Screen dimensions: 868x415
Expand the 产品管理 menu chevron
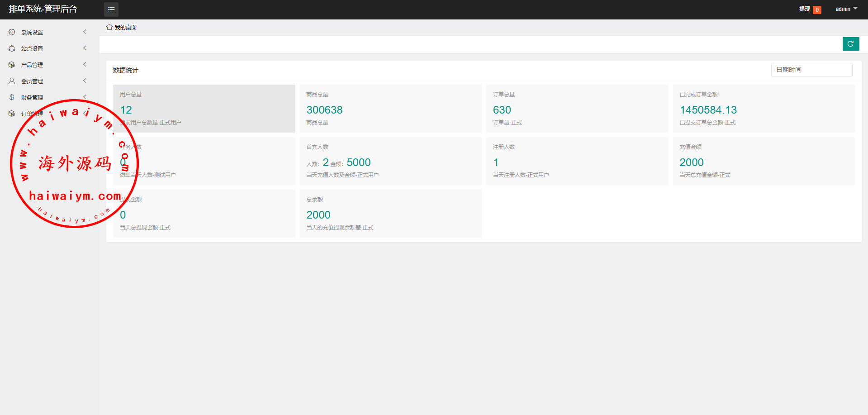pos(85,64)
